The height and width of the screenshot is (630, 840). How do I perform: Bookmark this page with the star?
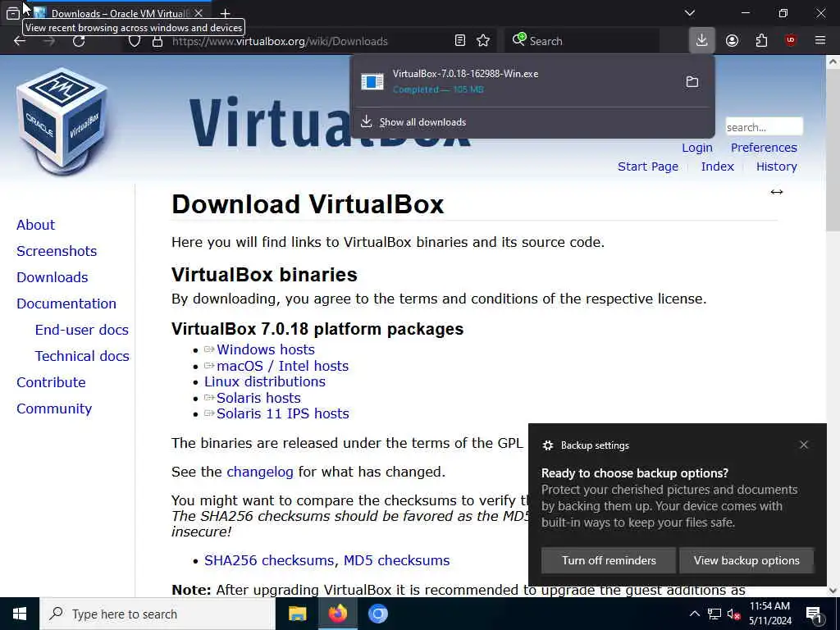[483, 41]
